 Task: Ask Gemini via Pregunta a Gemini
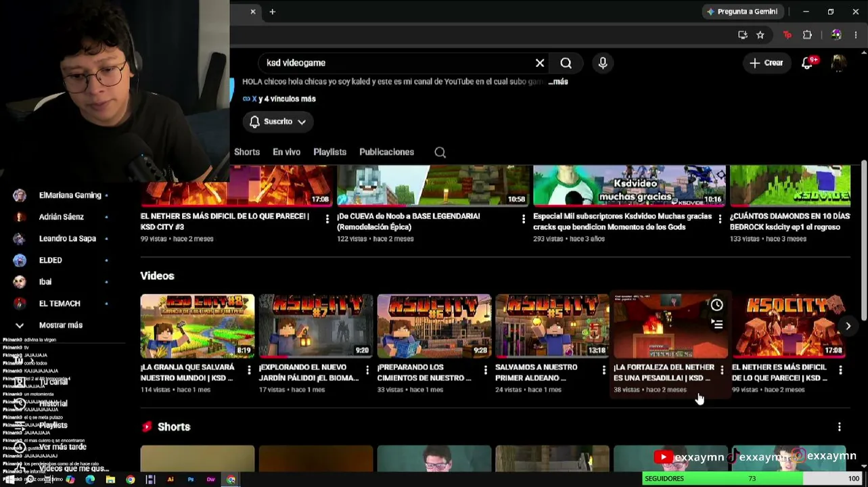(x=741, y=11)
